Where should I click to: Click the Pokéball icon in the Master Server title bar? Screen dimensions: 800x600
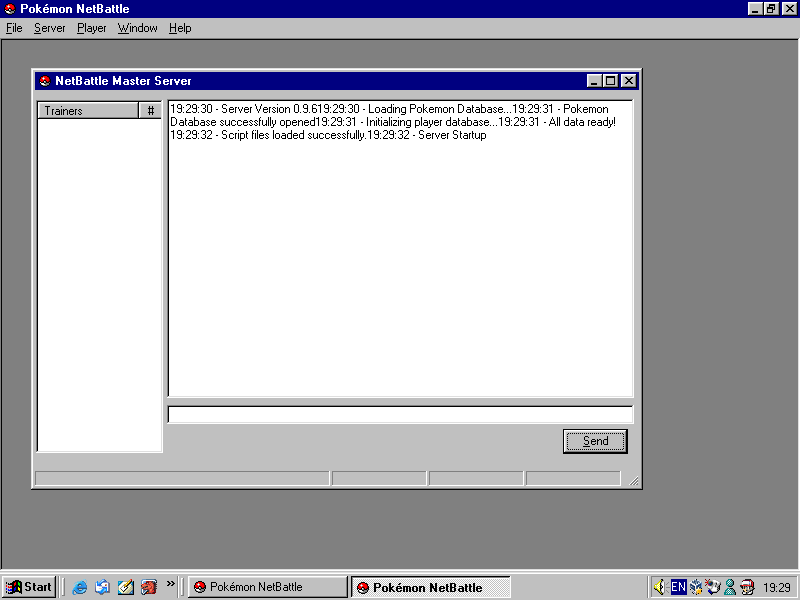pos(44,81)
